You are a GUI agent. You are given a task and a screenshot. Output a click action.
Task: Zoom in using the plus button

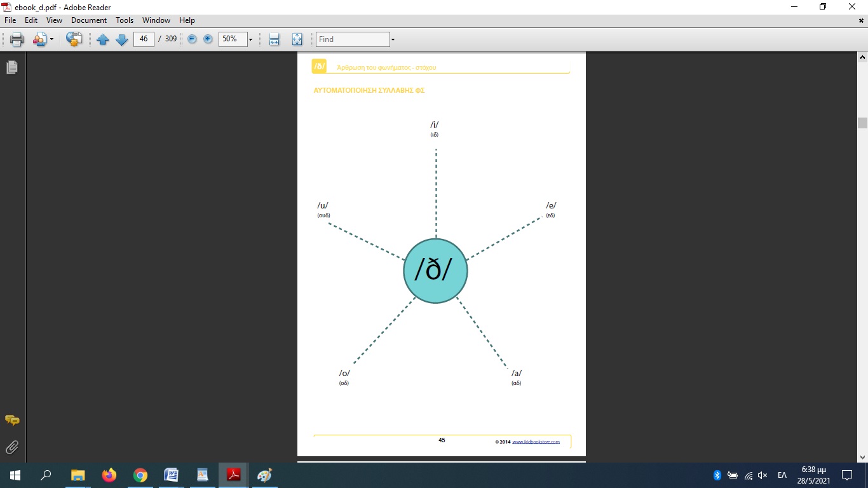208,39
